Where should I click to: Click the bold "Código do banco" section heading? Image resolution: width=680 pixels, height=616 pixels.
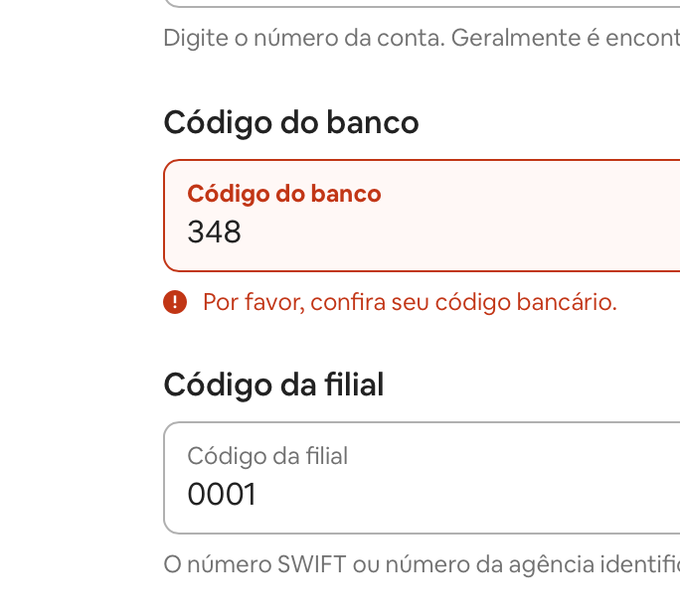point(291,123)
